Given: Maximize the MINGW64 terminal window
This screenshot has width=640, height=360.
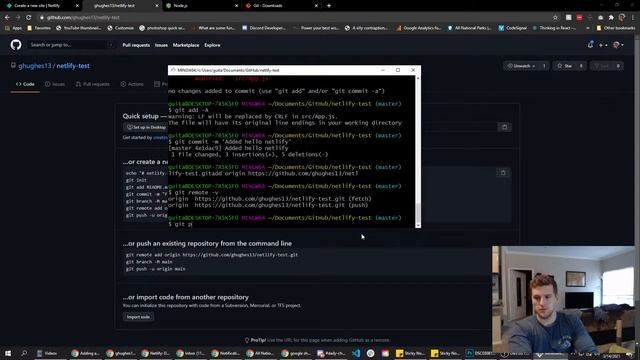Looking at the screenshot, I should pos(398,70).
